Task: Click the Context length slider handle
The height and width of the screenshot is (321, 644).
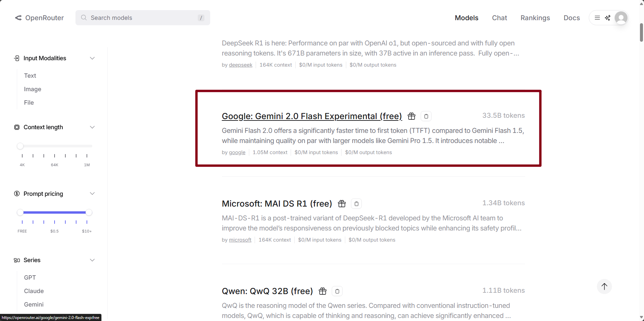Action: pos(20,146)
